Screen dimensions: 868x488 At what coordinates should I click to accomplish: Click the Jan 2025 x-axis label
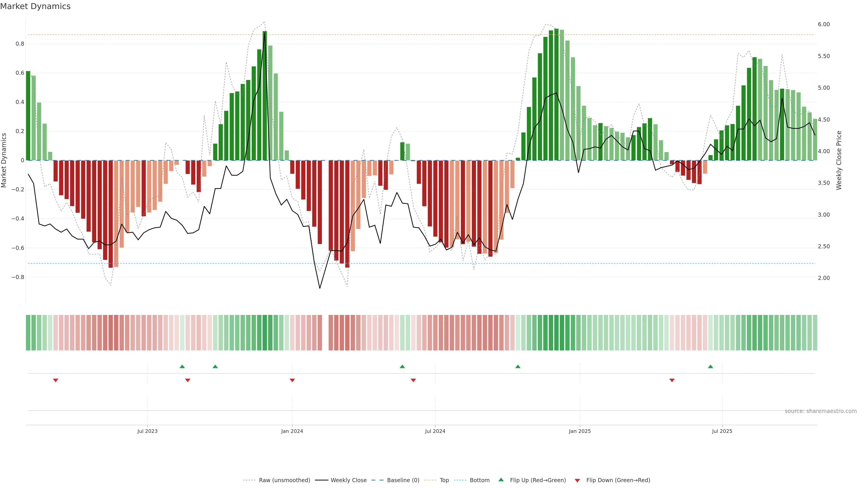[580, 431]
